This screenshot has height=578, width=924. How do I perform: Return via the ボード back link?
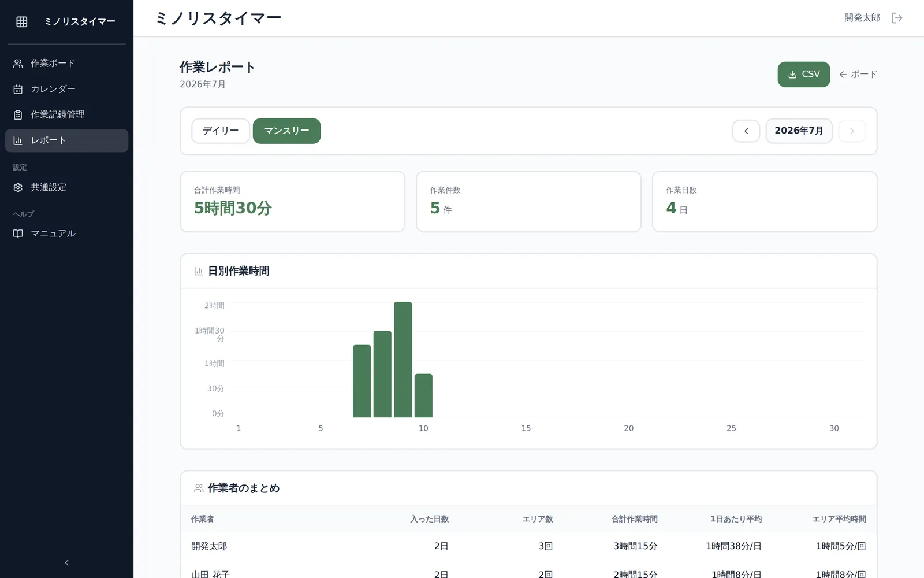[858, 75]
